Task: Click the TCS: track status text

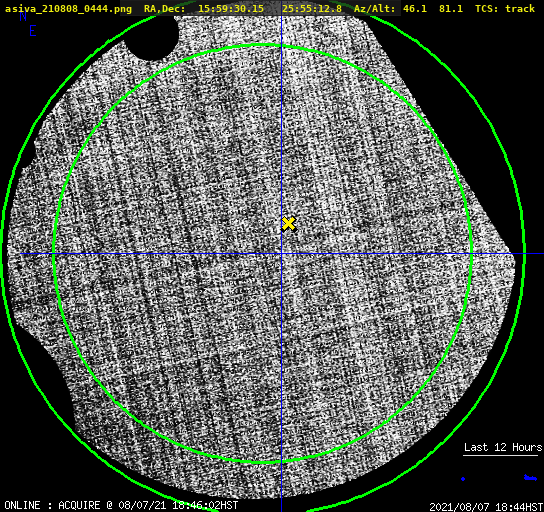Action: pos(505,8)
